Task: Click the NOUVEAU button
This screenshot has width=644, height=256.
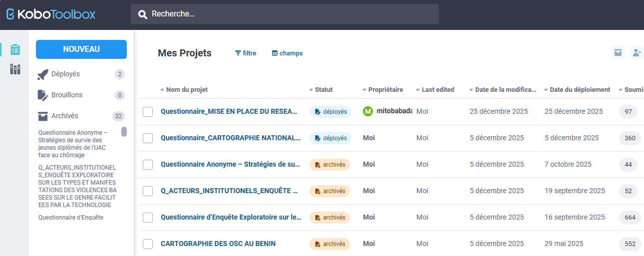Action: pos(81,49)
